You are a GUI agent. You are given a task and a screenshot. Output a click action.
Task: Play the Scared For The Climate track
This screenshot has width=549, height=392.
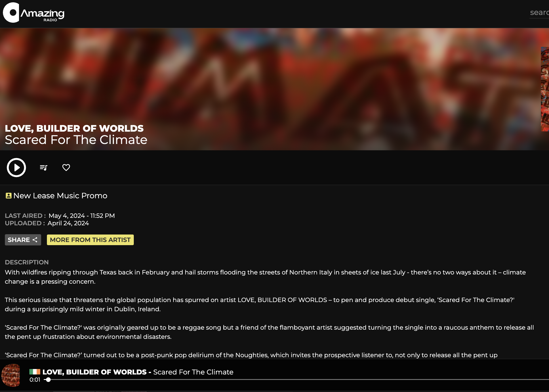(x=16, y=168)
